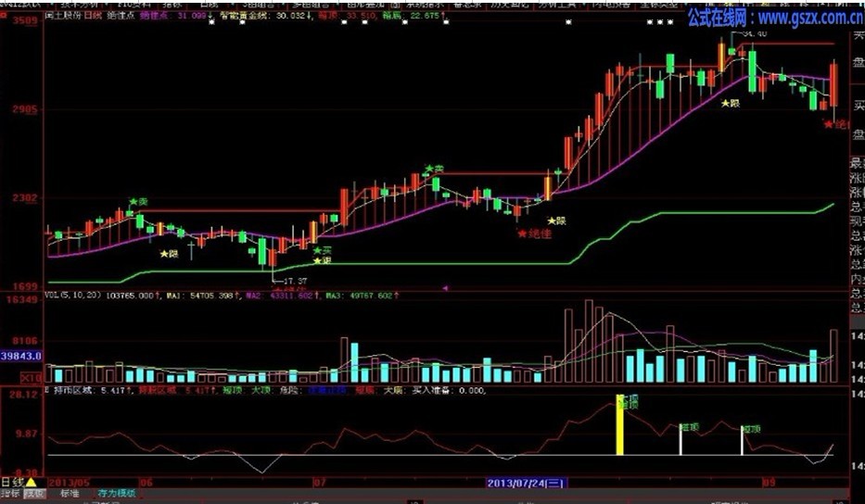Screen dimensions: 865x504
Task: Choose the 标准 option in bottom bar
Action: pyautogui.click(x=70, y=494)
